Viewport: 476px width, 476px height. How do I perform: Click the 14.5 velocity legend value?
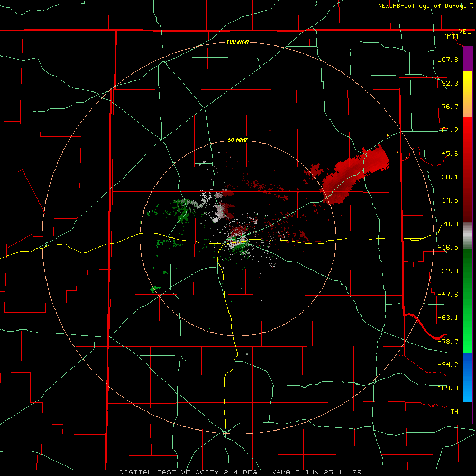(x=450, y=200)
